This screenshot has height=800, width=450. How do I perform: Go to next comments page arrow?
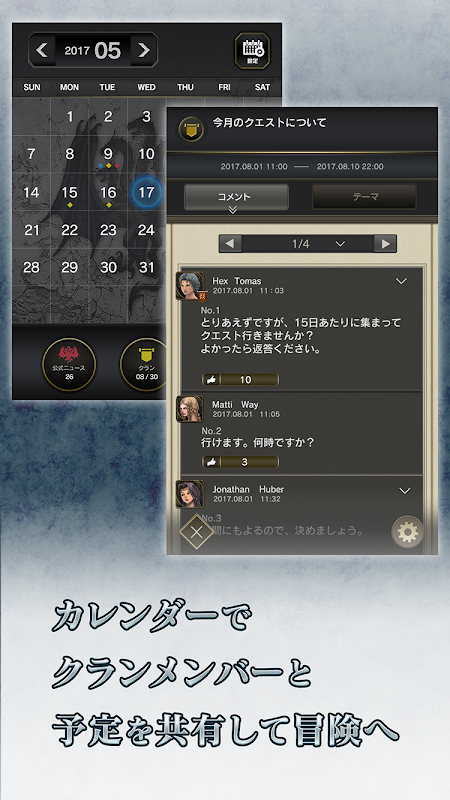(x=385, y=244)
